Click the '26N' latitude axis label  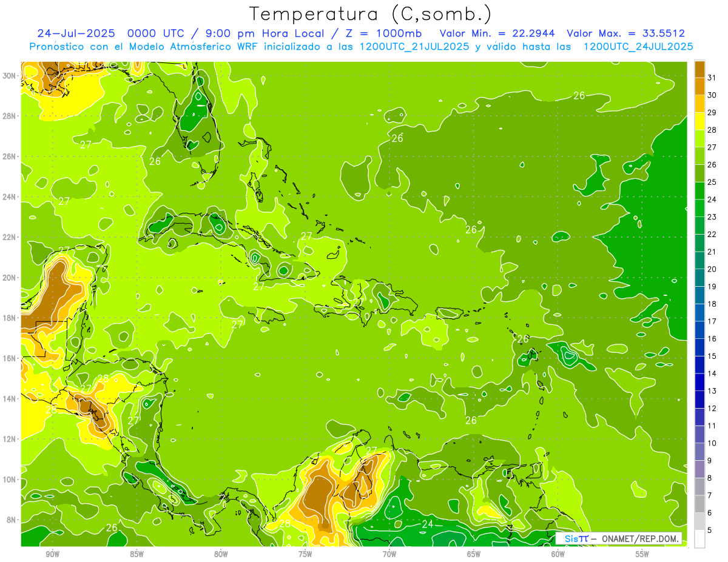[x=10, y=156]
